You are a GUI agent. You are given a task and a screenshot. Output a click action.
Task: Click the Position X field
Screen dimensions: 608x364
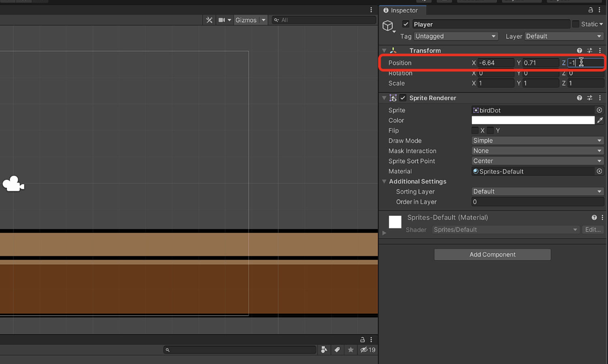(x=496, y=63)
